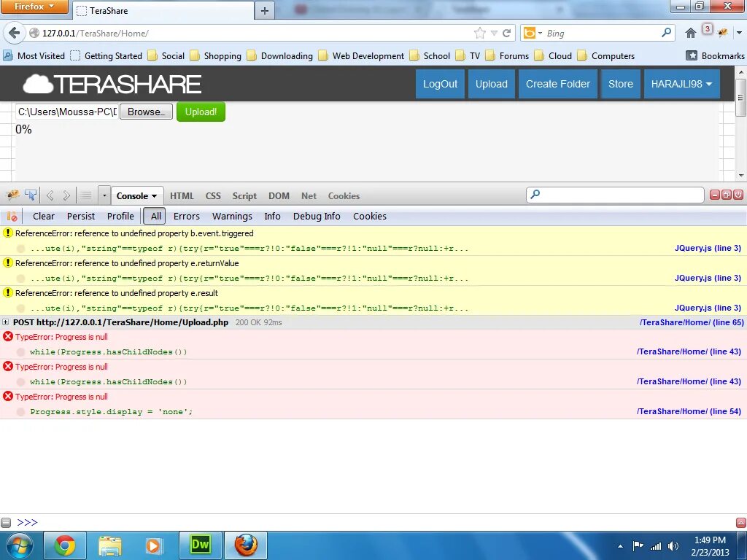Screen dimensions: 747x560
Task: Open /TeraShare/Home/ (line 54) source link
Action: [689, 411]
